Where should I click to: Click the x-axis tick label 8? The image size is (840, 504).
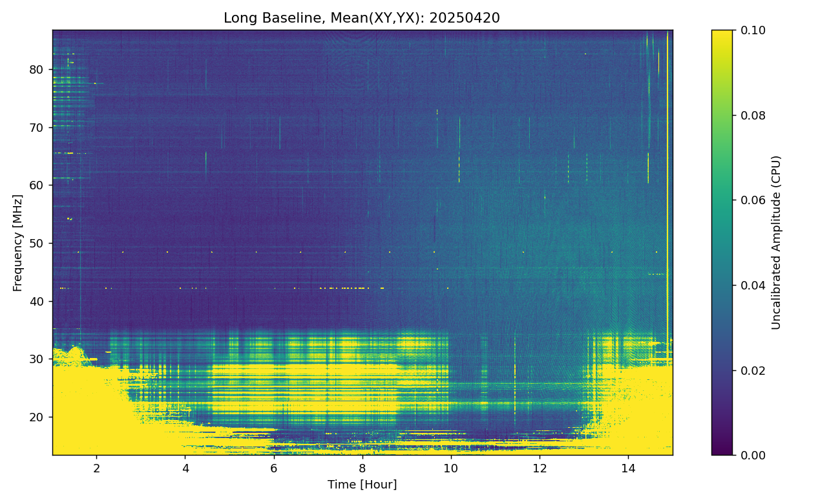point(362,467)
